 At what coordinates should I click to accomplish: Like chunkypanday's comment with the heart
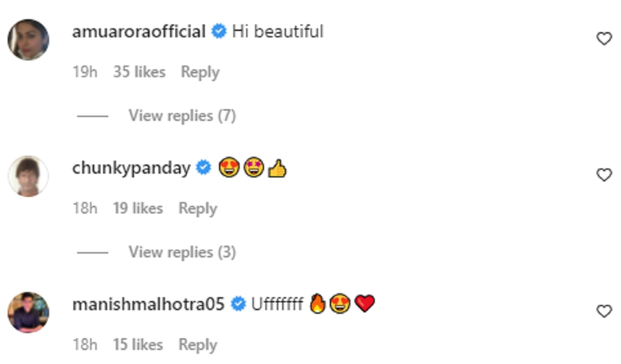tap(604, 175)
